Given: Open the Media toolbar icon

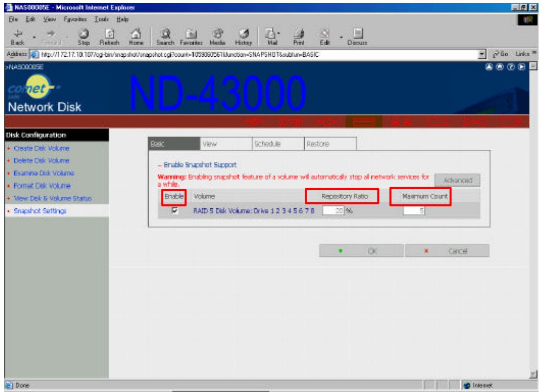Looking at the screenshot, I should click(217, 37).
